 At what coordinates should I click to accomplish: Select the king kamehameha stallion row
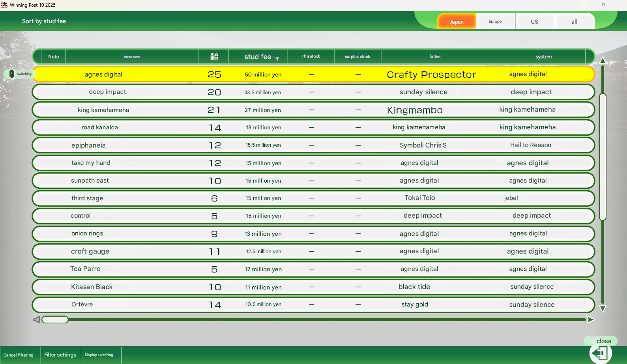pyautogui.click(x=313, y=110)
